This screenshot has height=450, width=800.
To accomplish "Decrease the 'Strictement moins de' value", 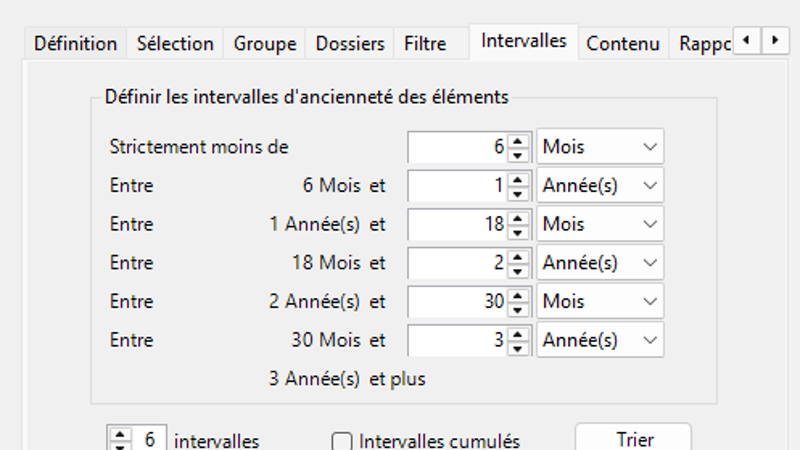I will [x=518, y=154].
